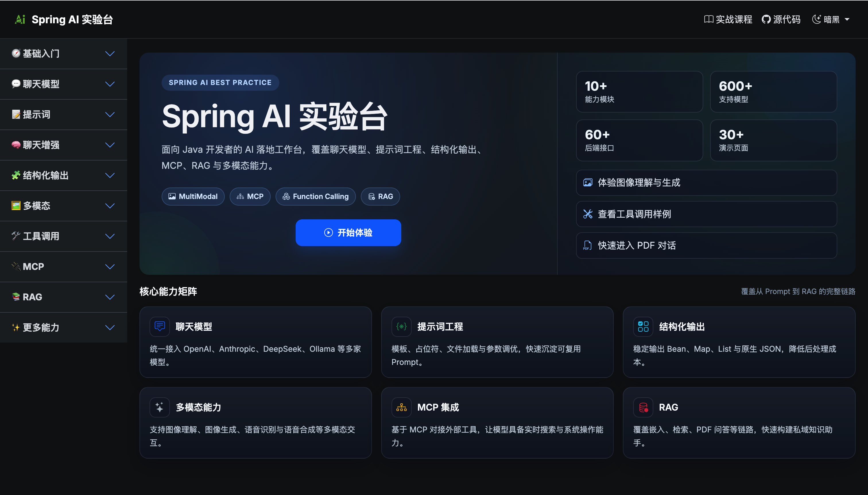Screen dimensions: 868x495
Task: Expand the 基础入门 sidebar section
Action: point(63,53)
